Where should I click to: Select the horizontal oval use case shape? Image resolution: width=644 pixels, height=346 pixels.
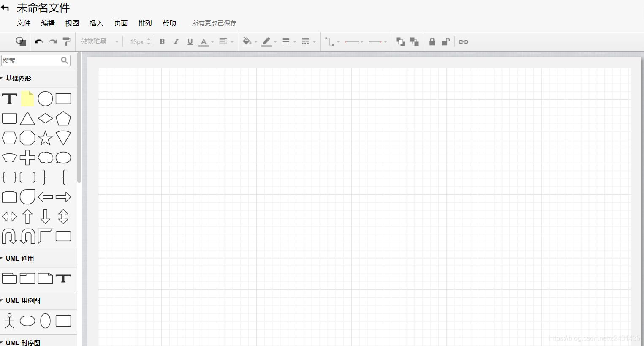coord(27,321)
